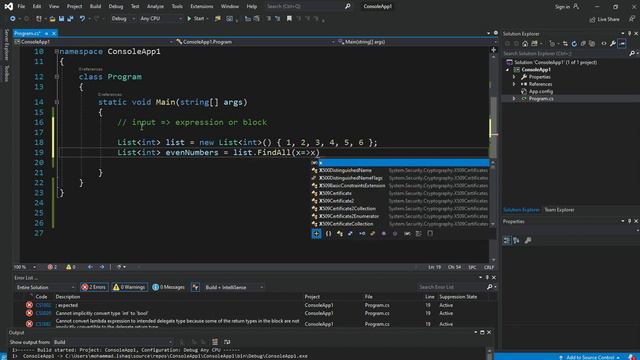Click the Save All toolbar icon
Image resolution: width=640 pixels, height=360 pixels.
70,19
